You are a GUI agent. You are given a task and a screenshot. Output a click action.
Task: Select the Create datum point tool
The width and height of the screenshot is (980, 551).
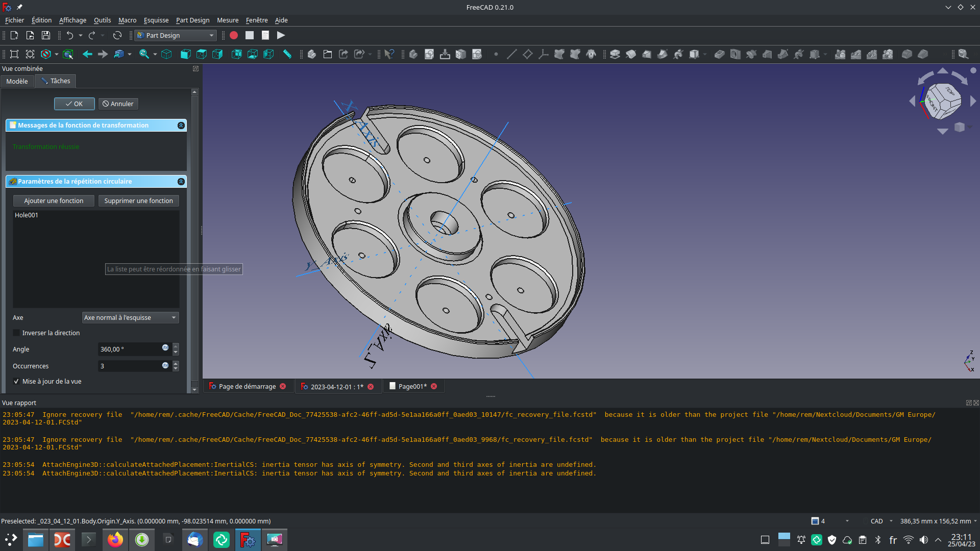point(496,54)
